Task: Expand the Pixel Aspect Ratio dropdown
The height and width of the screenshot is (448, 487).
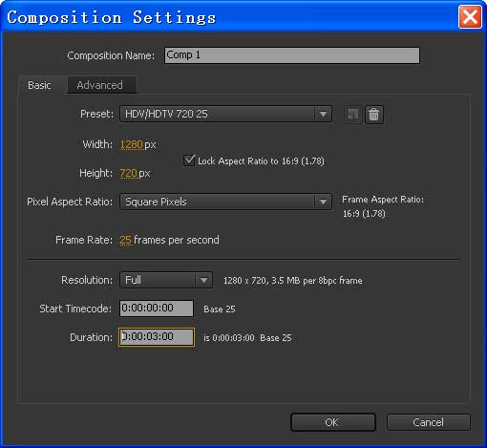Action: coord(225,202)
